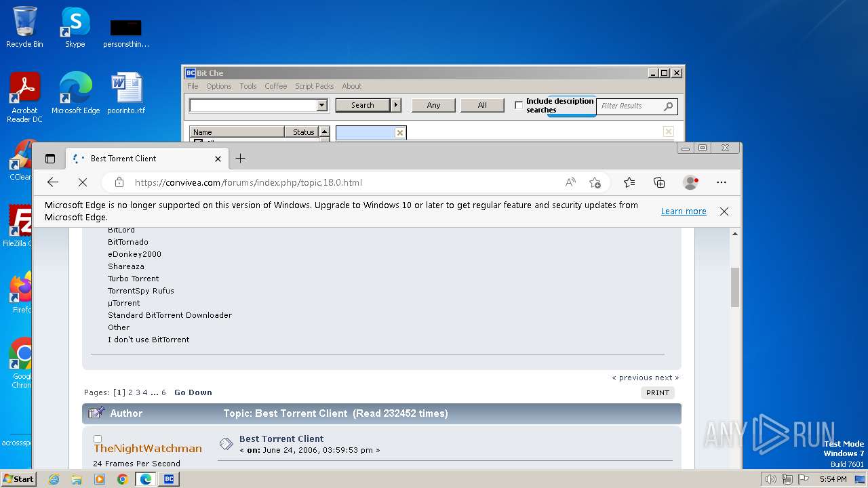Click the Best Torrent Client post title
868x488 pixels.
281,439
